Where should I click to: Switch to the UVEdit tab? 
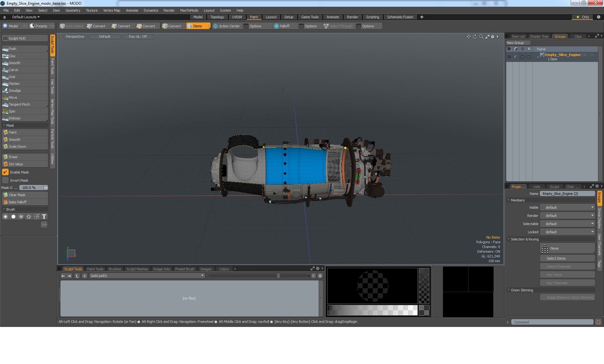237,17
